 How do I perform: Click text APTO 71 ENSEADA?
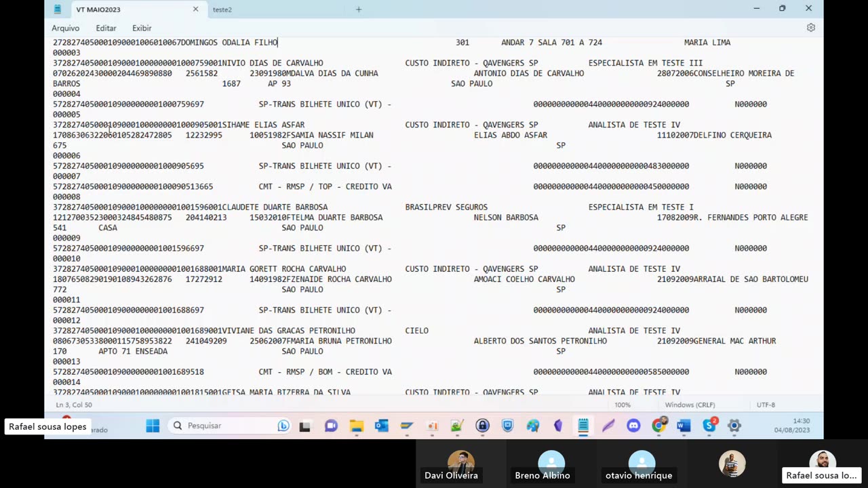point(133,352)
